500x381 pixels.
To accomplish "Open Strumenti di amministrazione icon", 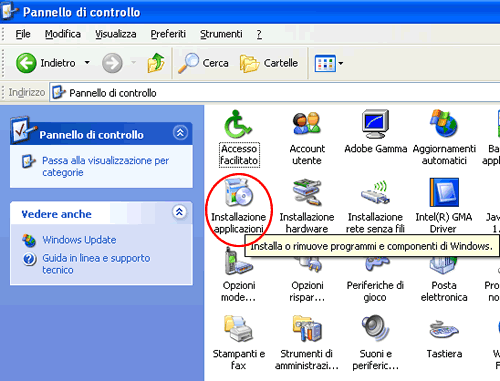I will pos(307,329).
